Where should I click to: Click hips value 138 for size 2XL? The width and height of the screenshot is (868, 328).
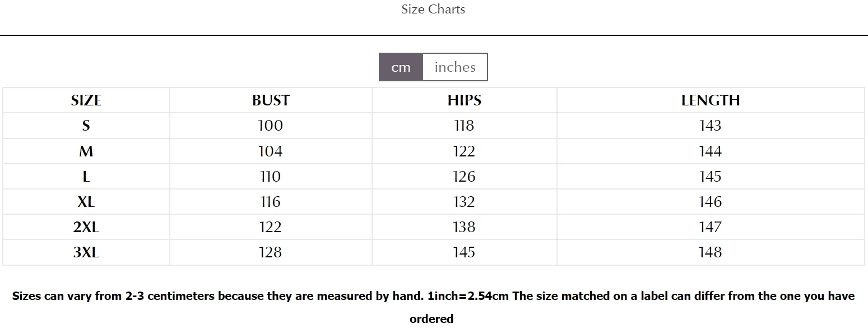click(x=464, y=227)
